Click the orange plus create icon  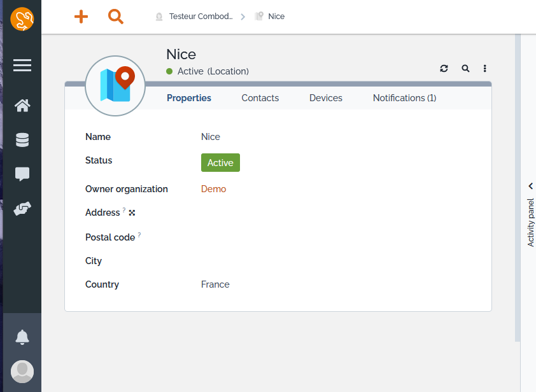click(x=81, y=17)
